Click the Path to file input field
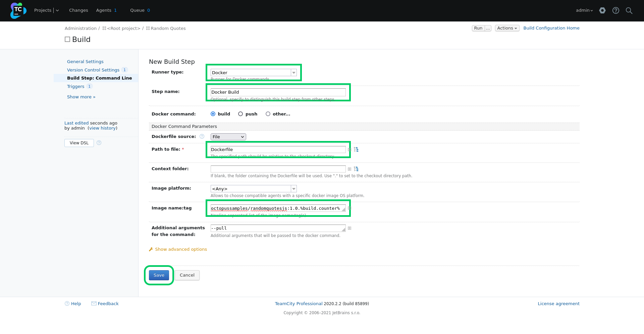This screenshot has width=644, height=334. [278, 149]
